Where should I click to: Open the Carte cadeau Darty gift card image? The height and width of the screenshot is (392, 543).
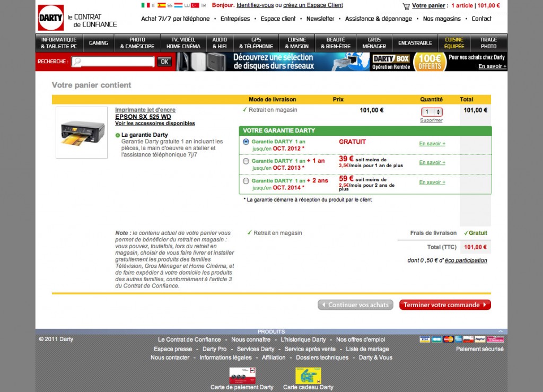tap(308, 376)
